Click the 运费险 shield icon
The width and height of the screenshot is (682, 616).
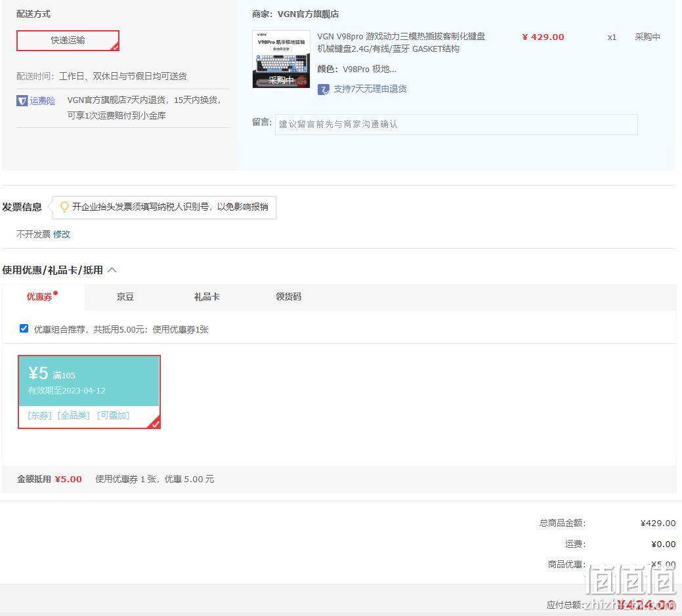click(x=22, y=101)
